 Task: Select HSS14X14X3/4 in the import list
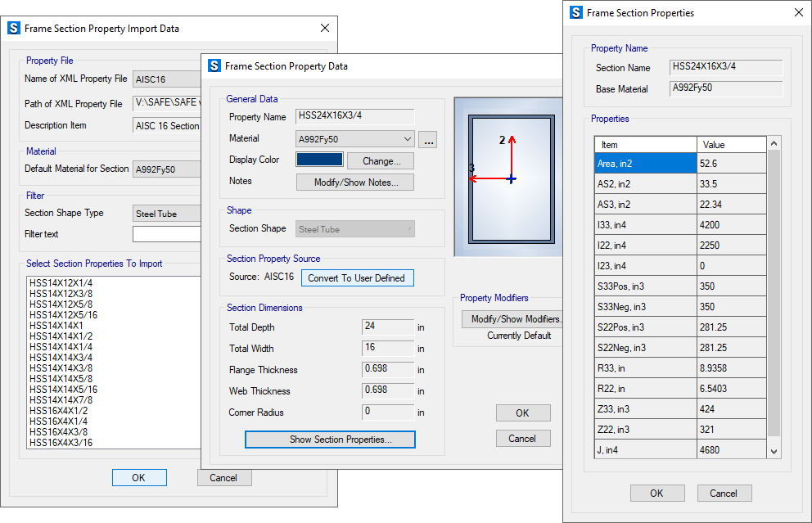61,358
